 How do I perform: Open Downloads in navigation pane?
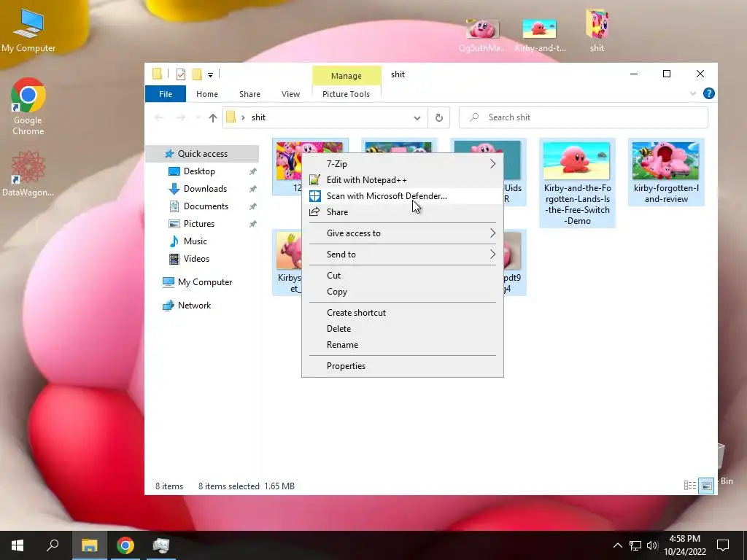click(x=205, y=189)
